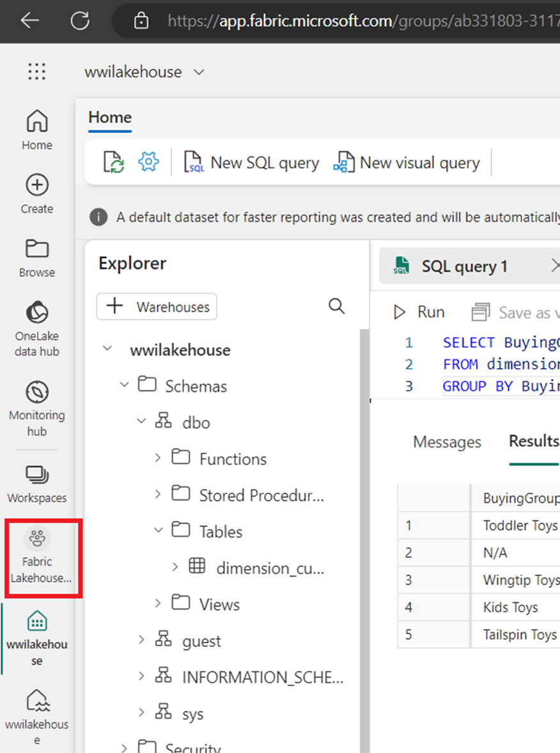560x753 pixels.
Task: Open OneLake data hub
Action: [x=37, y=329]
